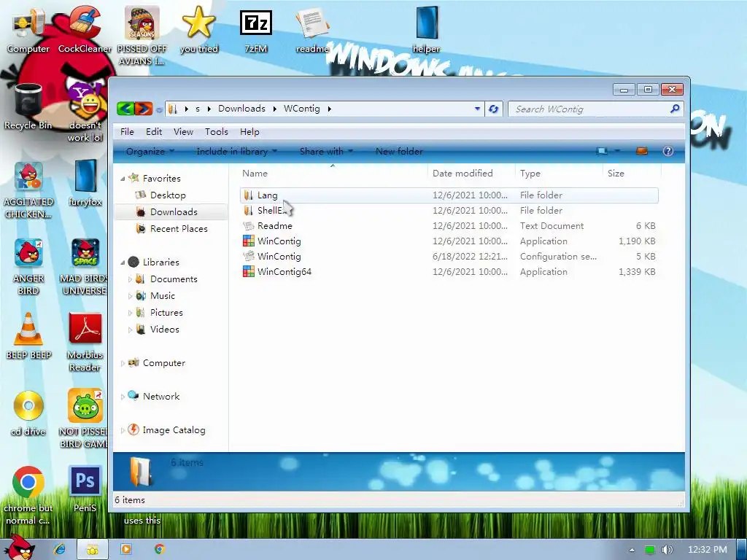Sort by the Size column header

(x=631, y=174)
